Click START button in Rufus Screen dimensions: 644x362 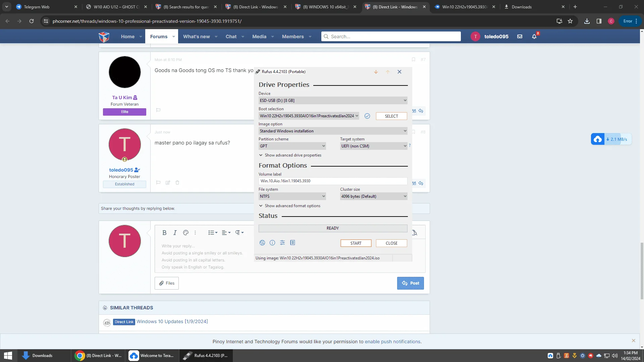[356, 243]
